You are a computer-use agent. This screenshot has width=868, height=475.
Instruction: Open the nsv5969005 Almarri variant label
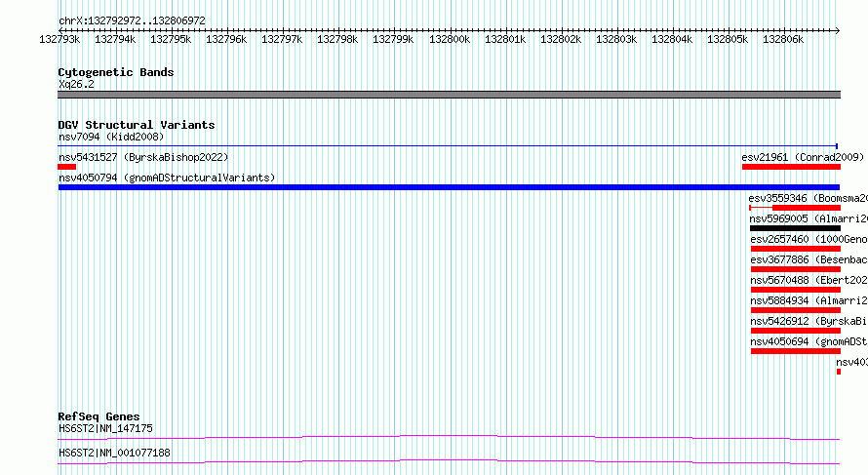pyautogui.click(x=809, y=218)
